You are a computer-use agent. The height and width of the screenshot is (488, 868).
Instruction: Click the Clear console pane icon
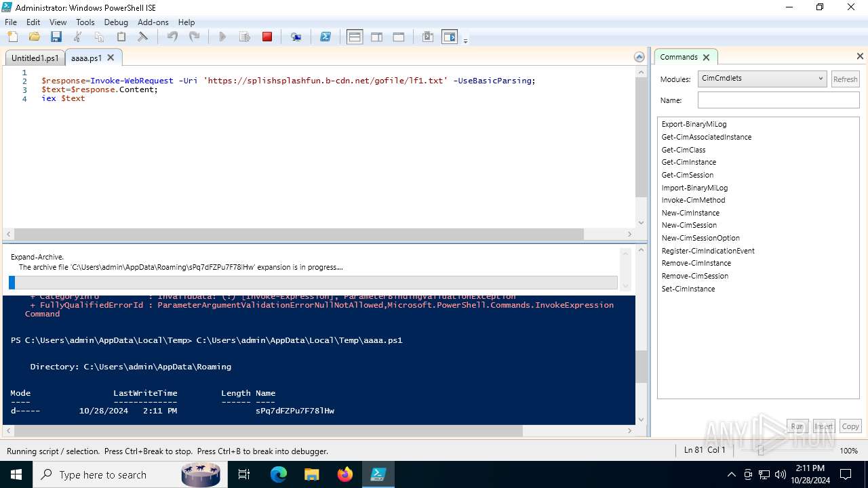point(143,37)
